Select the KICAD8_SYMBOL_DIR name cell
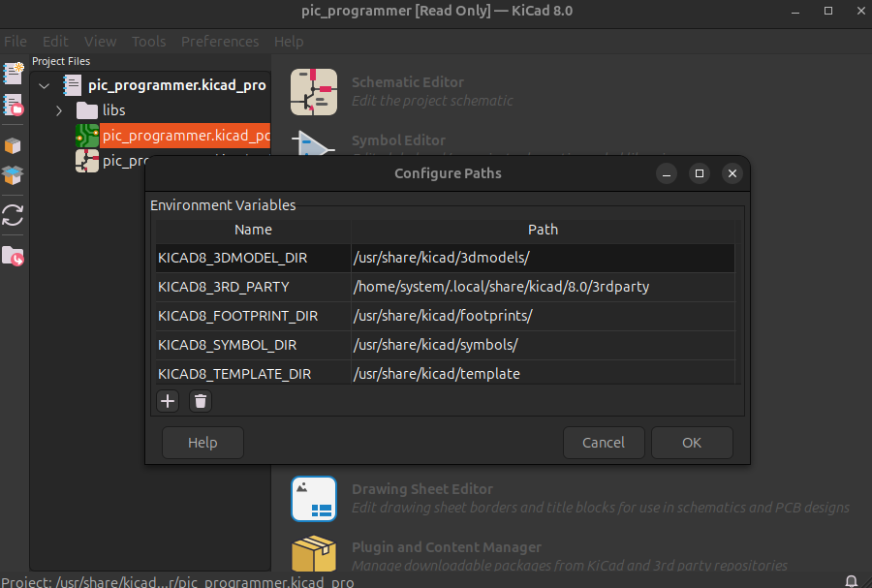The height and width of the screenshot is (588, 872). [x=253, y=345]
